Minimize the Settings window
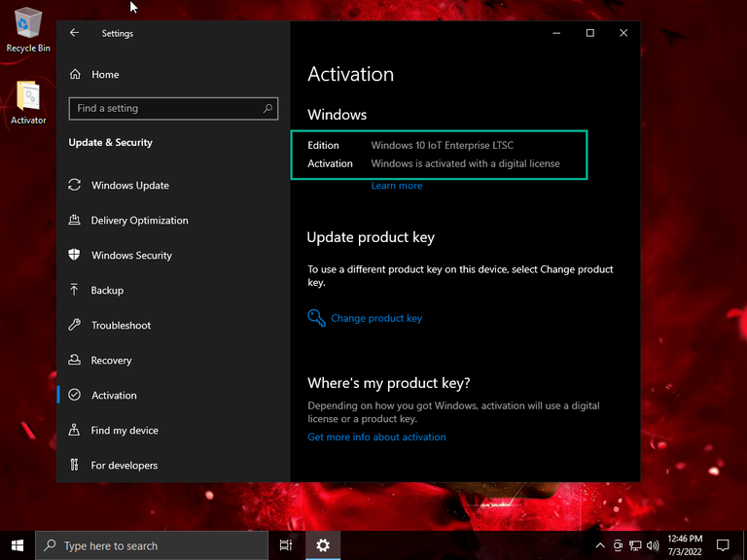This screenshot has height=560, width=747. pos(556,33)
